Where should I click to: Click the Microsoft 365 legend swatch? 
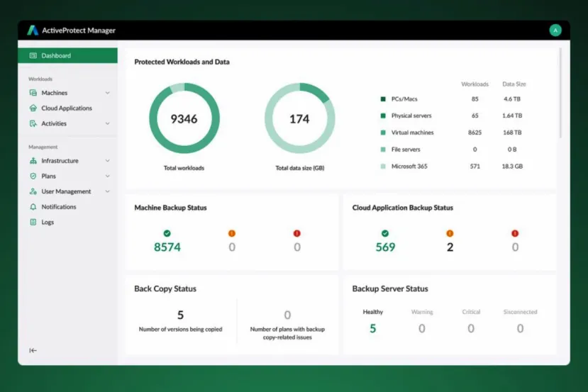pos(383,166)
